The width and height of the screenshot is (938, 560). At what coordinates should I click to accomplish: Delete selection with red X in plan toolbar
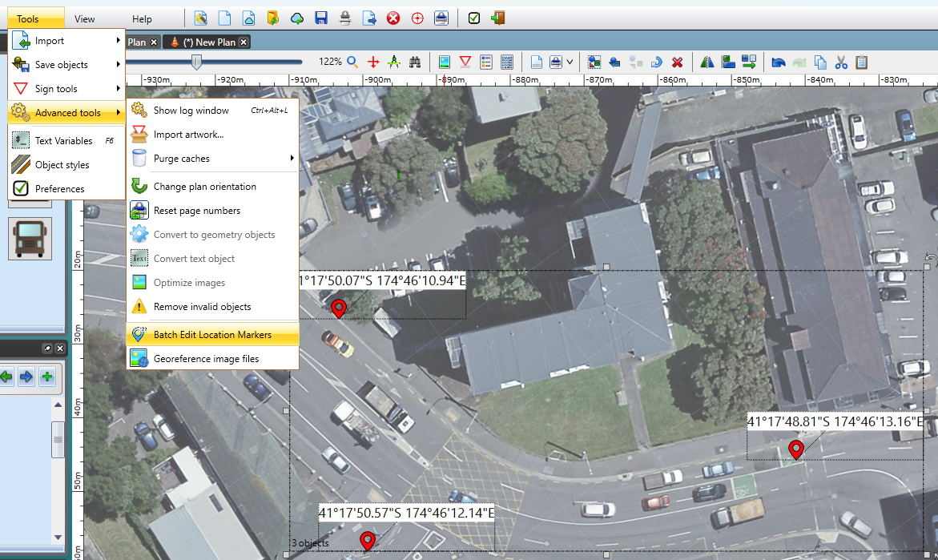677,62
